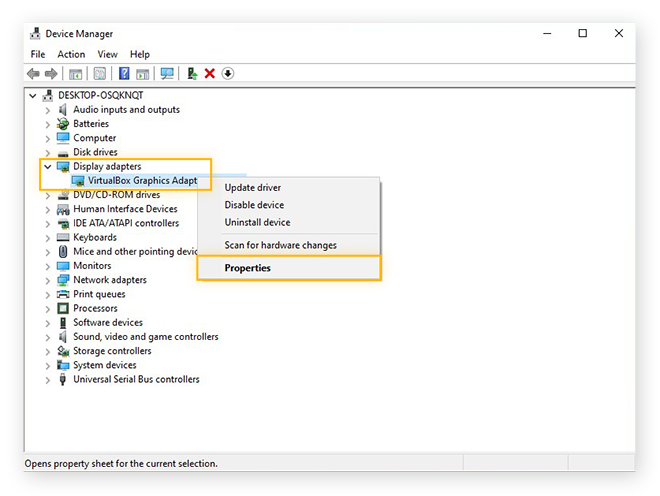The height and width of the screenshot is (496, 660).
Task: Select the Monitors tree label
Action: 92,266
